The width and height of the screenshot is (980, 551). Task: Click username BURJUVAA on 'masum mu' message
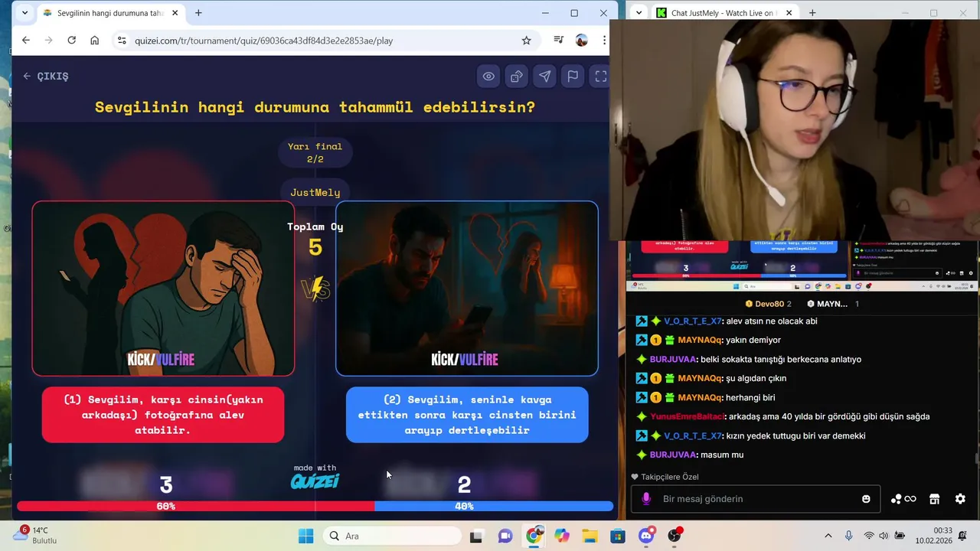pos(673,455)
